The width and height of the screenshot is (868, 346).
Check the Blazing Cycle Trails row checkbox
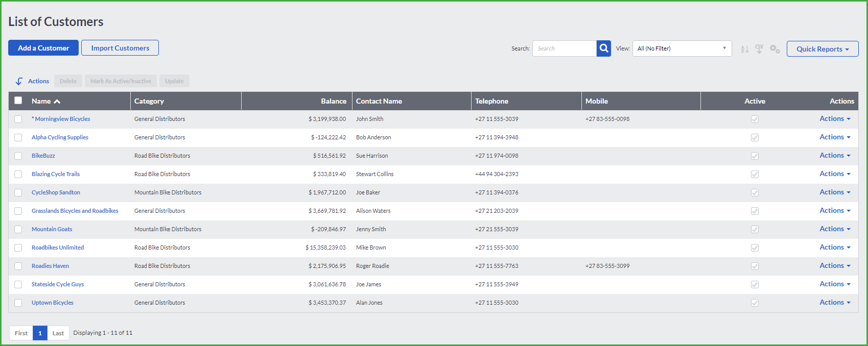[18, 174]
